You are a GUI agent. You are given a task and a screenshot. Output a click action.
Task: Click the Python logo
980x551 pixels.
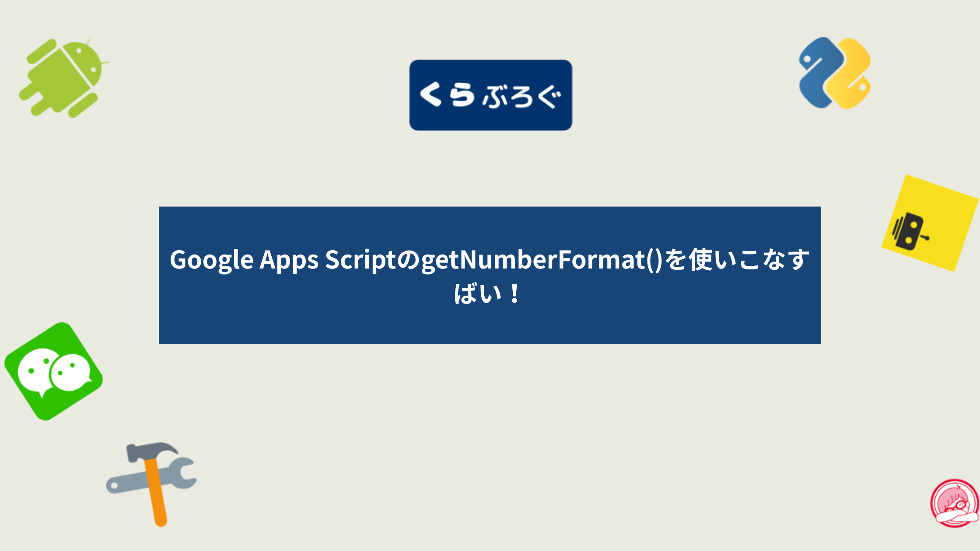tap(835, 73)
